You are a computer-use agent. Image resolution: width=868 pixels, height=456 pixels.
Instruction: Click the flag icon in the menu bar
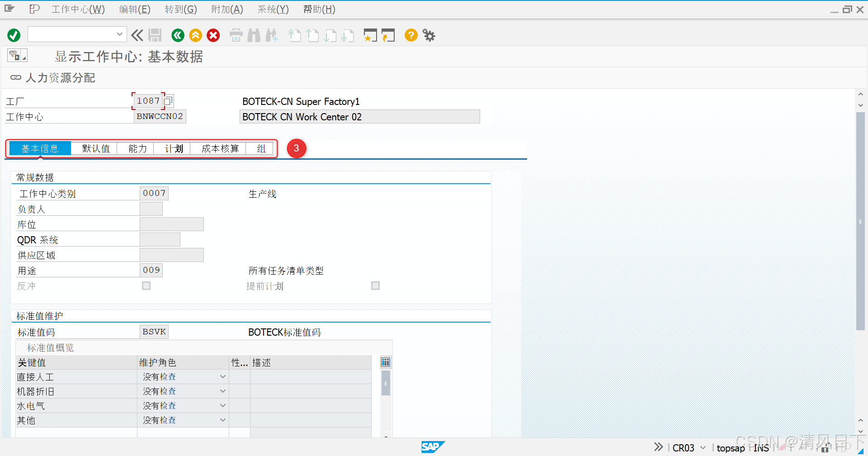(34, 9)
